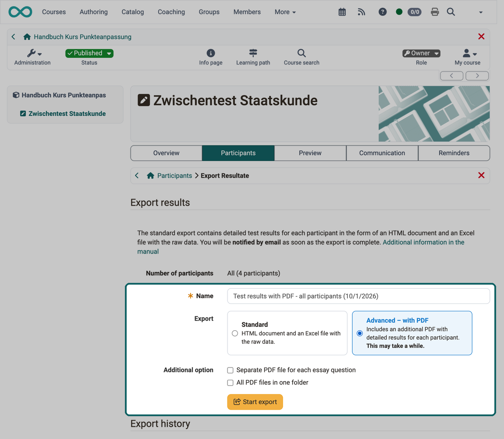Open the help question mark icon

point(383,12)
